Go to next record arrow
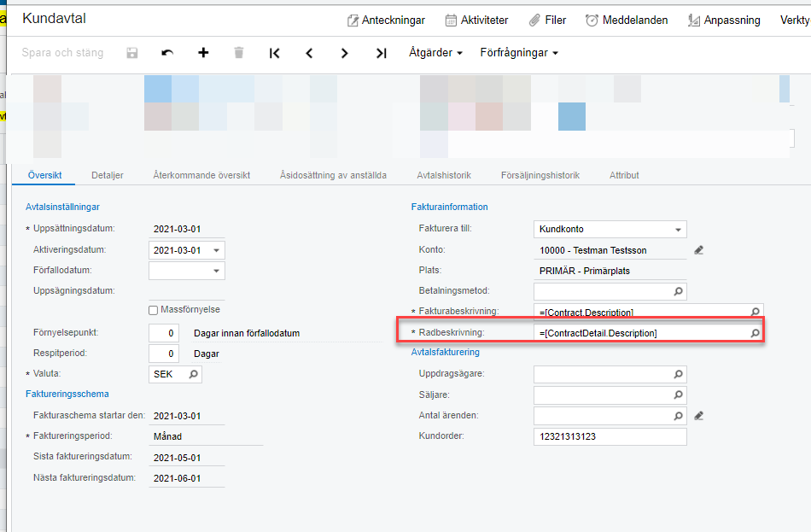Viewport: 811px width, 532px height. point(344,53)
